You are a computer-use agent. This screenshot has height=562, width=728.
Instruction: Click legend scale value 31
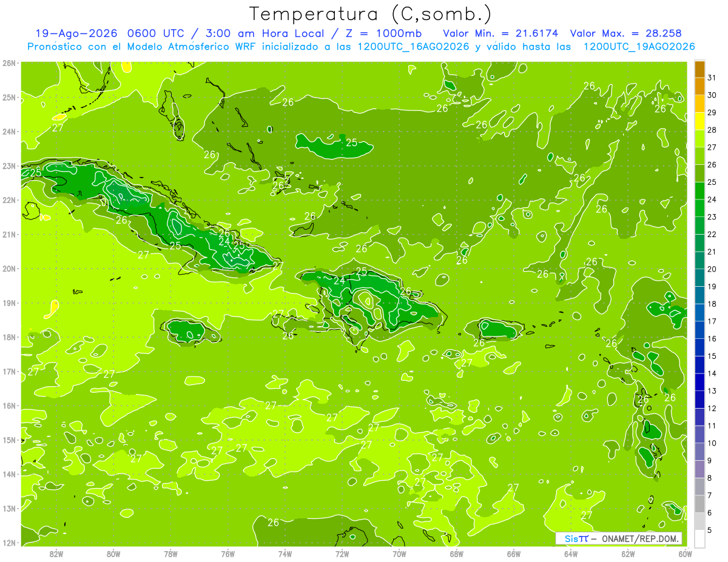pos(712,78)
